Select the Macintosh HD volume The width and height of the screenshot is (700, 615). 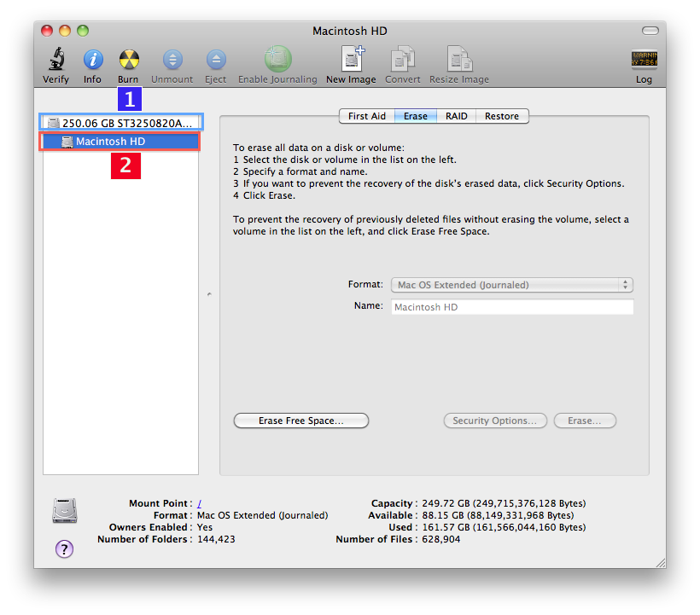[x=120, y=142]
